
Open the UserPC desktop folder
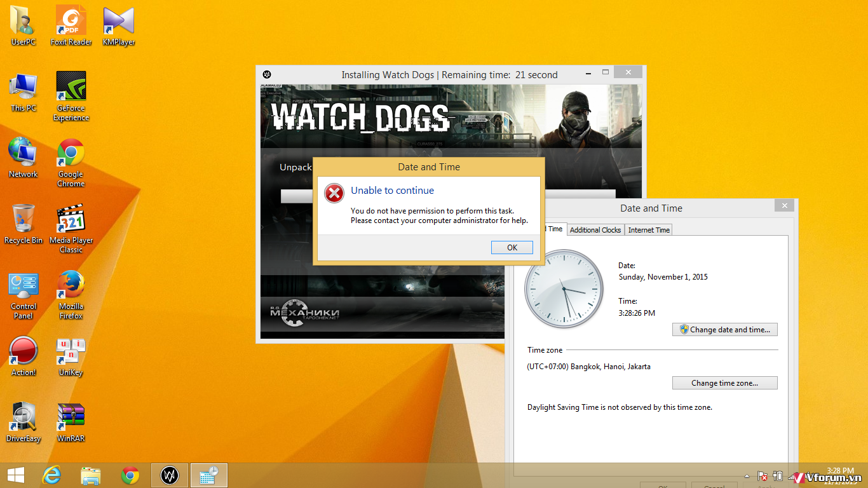tap(24, 25)
